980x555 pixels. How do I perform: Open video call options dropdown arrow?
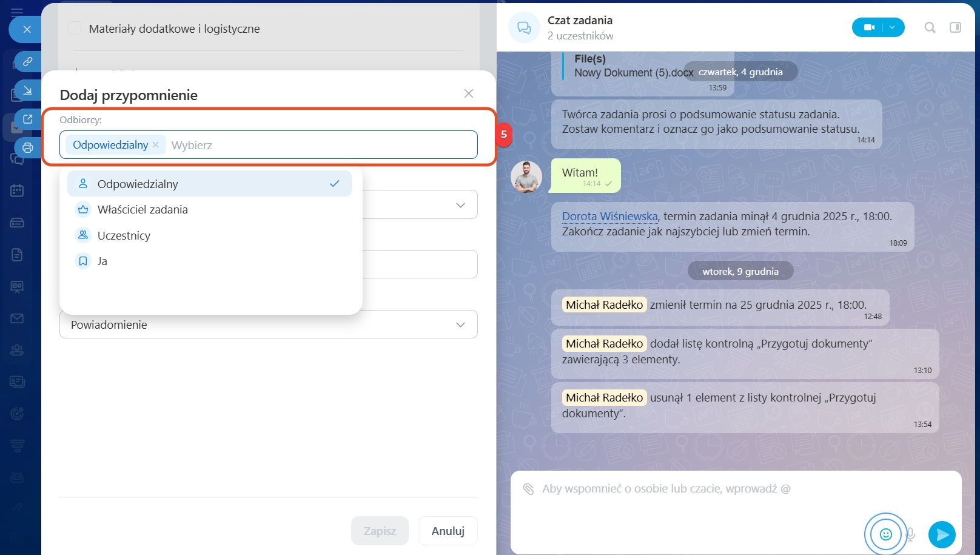pyautogui.click(x=892, y=27)
